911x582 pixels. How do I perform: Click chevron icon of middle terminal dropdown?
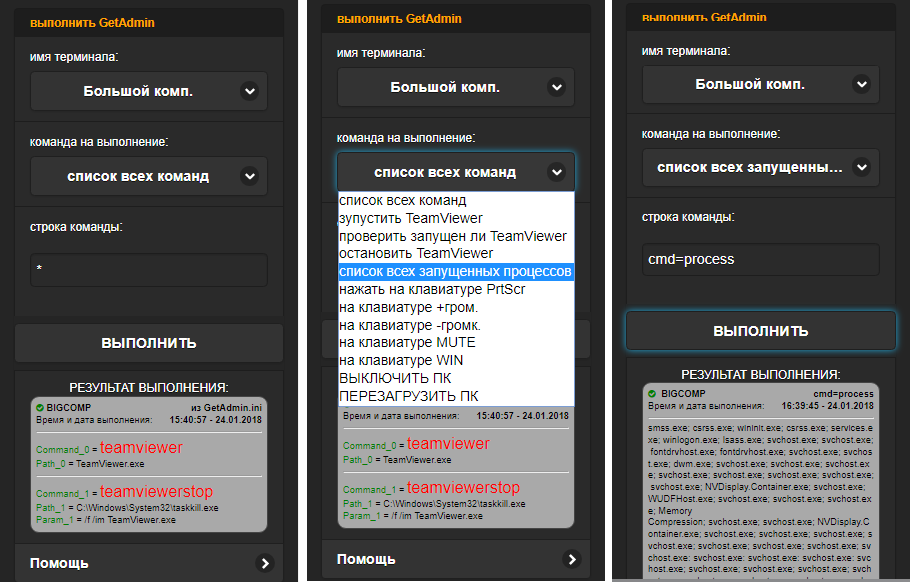tap(557, 87)
